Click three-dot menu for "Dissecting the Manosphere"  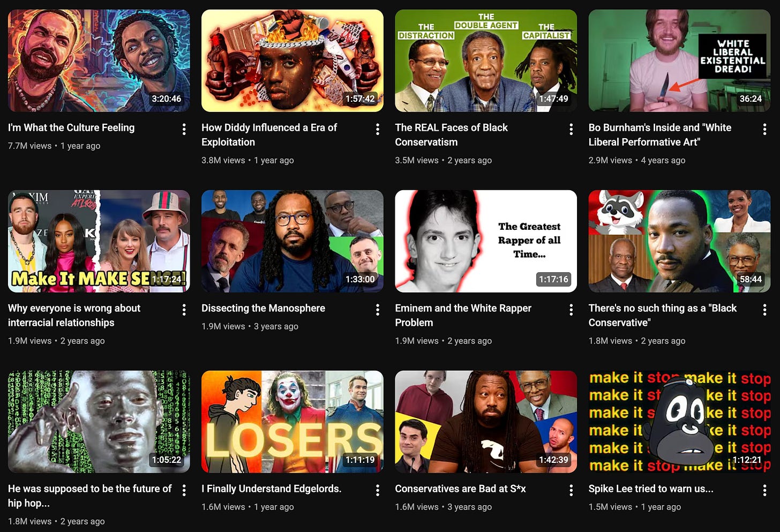point(378,310)
